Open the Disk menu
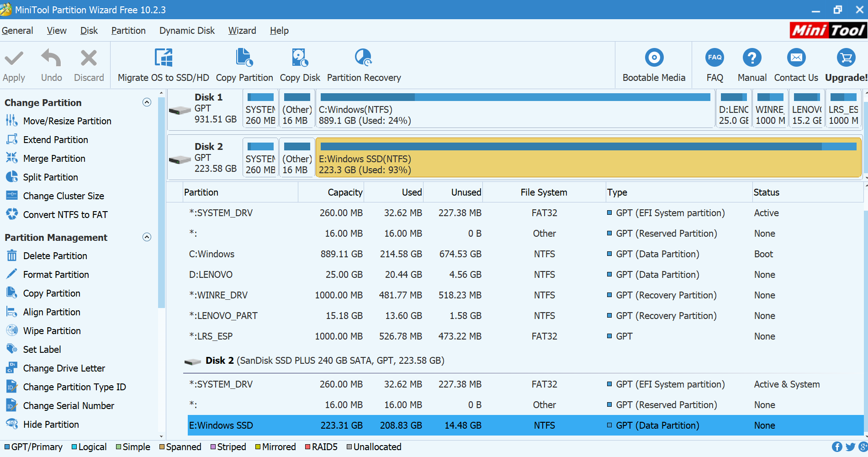 point(89,31)
